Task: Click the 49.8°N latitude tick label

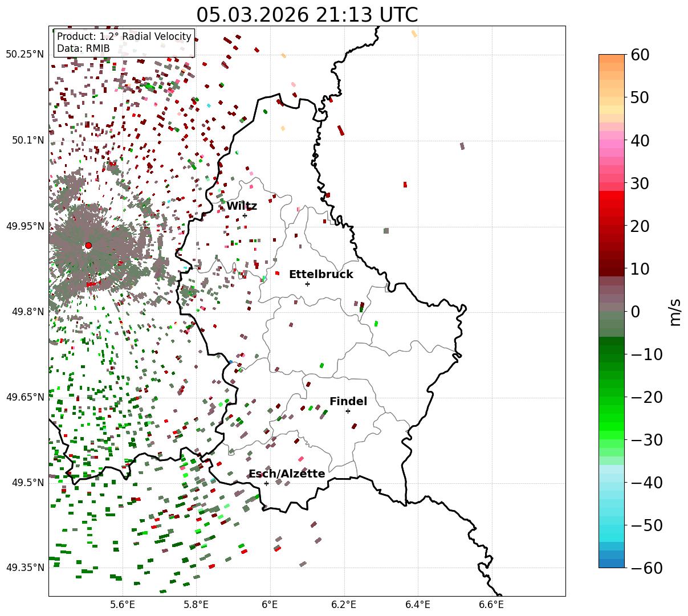Action: (27, 312)
